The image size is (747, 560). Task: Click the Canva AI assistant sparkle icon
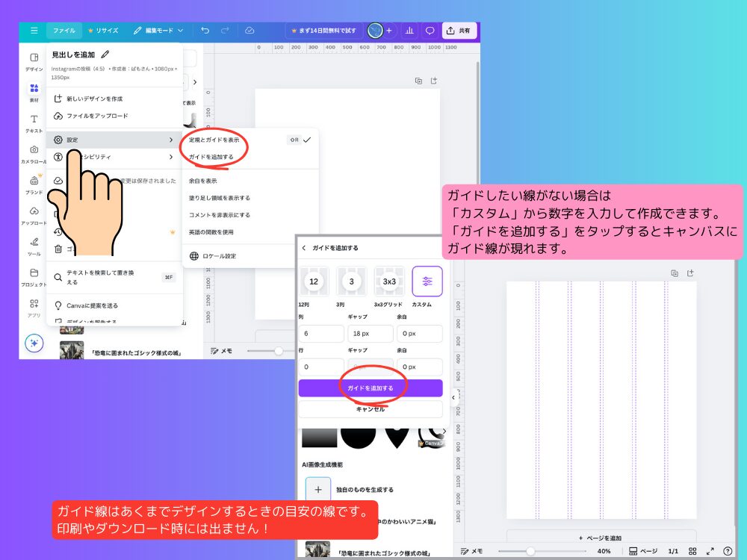[34, 343]
